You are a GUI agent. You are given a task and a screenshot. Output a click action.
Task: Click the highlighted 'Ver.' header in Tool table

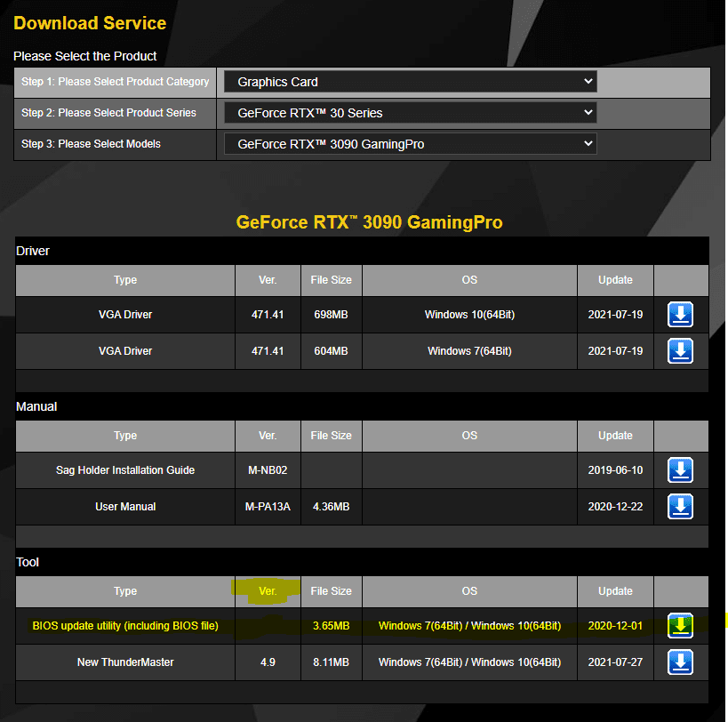coord(268,591)
